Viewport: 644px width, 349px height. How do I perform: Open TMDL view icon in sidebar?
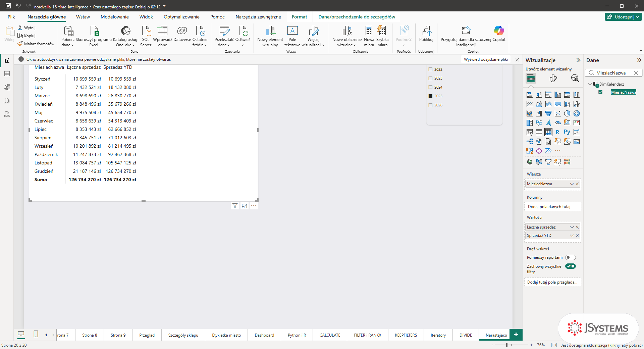[7, 114]
